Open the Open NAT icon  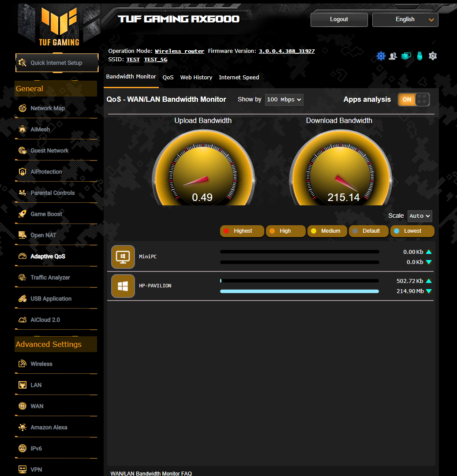22,235
